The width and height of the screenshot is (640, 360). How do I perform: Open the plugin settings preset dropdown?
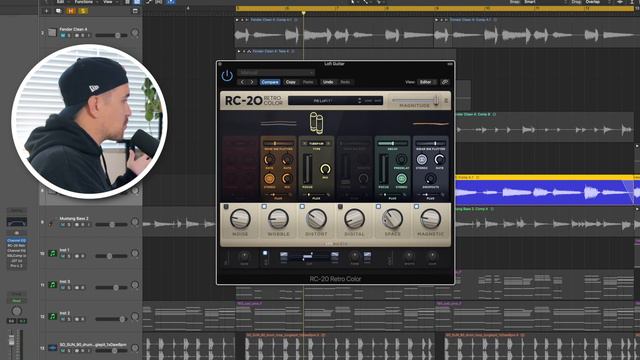pyautogui.click(x=276, y=73)
